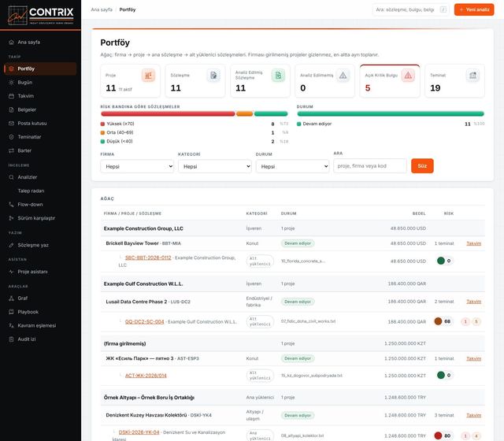This screenshot has height=441, width=504.
Task: Click Teminat count 19
Action: point(435,87)
